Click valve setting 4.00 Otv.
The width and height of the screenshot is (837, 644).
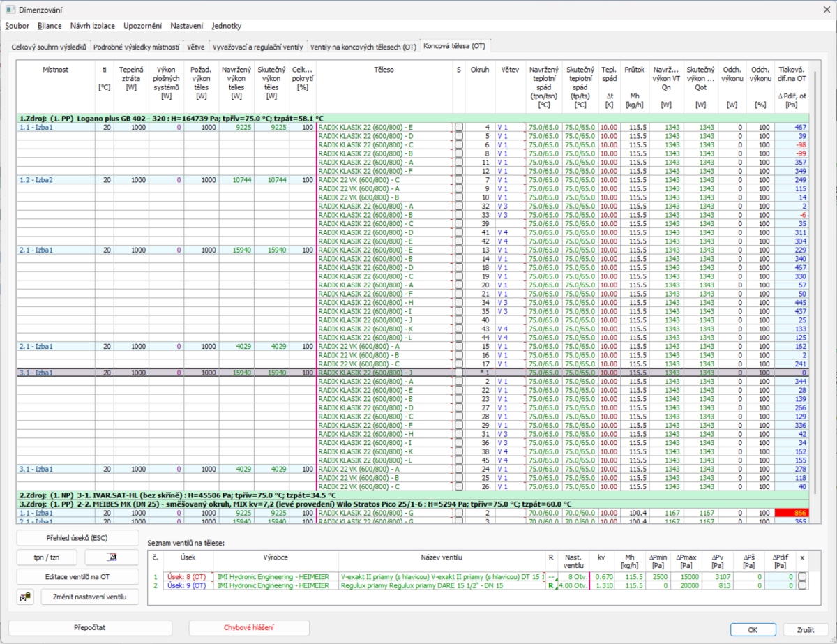(574, 586)
